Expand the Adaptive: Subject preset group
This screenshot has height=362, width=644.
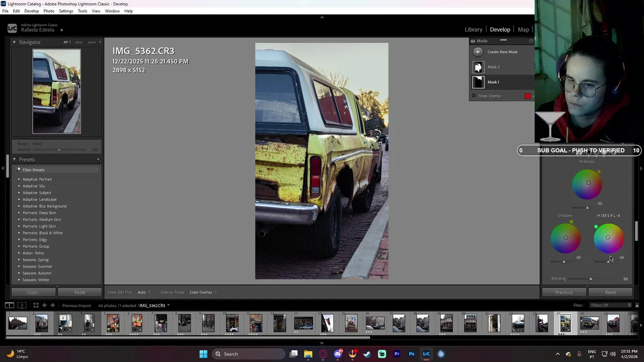click(x=19, y=193)
